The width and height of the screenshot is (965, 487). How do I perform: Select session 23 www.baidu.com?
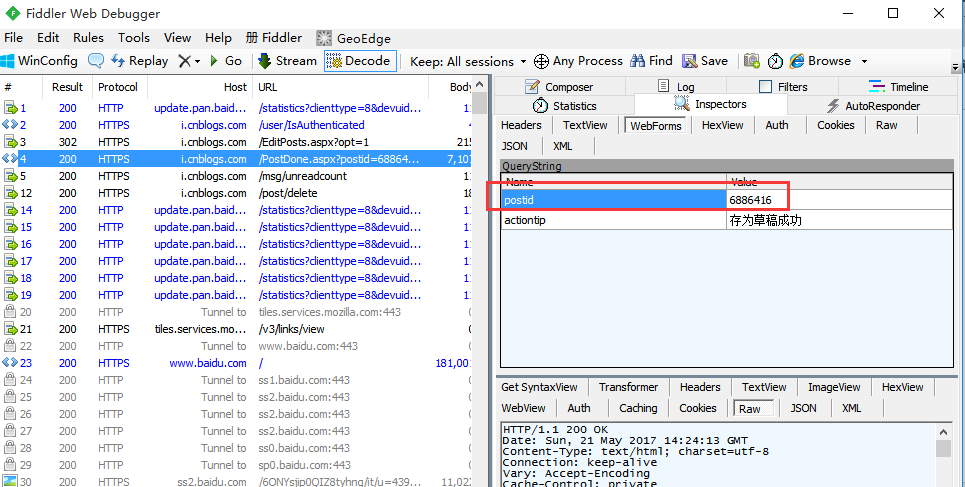coord(237,363)
